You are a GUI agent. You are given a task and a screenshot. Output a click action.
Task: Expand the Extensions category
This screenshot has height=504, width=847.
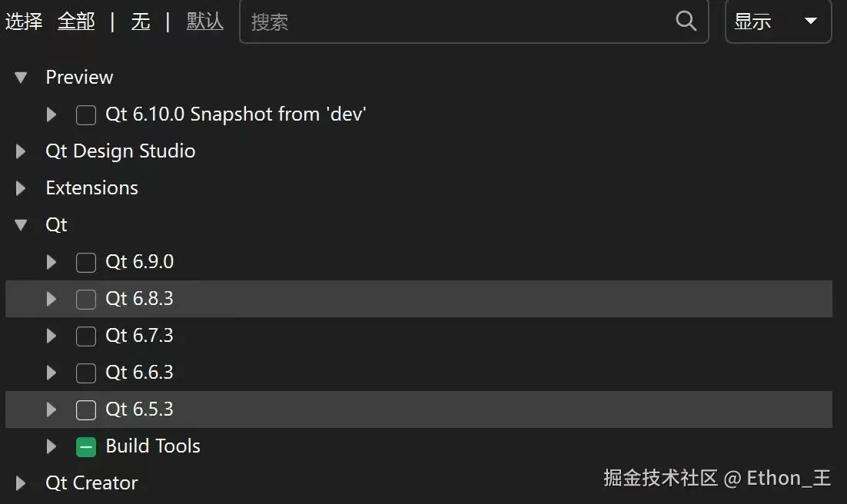pyautogui.click(x=21, y=188)
